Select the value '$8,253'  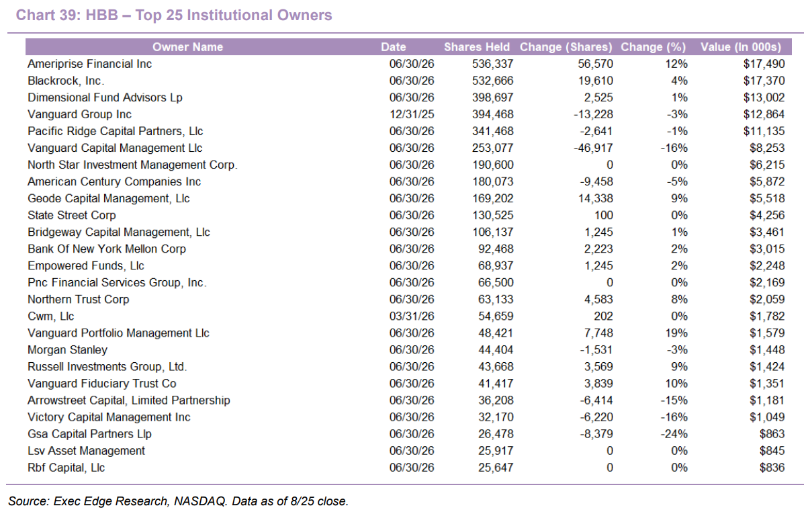pyautogui.click(x=767, y=148)
